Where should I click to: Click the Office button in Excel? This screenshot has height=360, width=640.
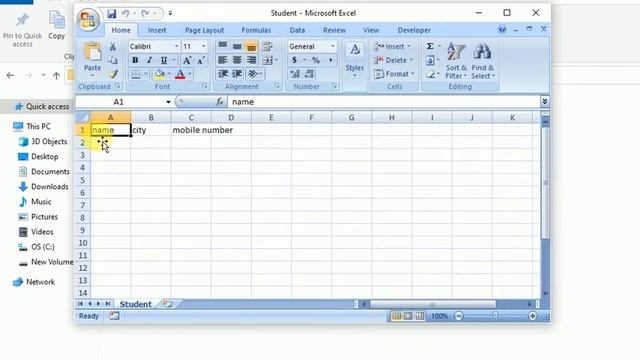point(88,19)
